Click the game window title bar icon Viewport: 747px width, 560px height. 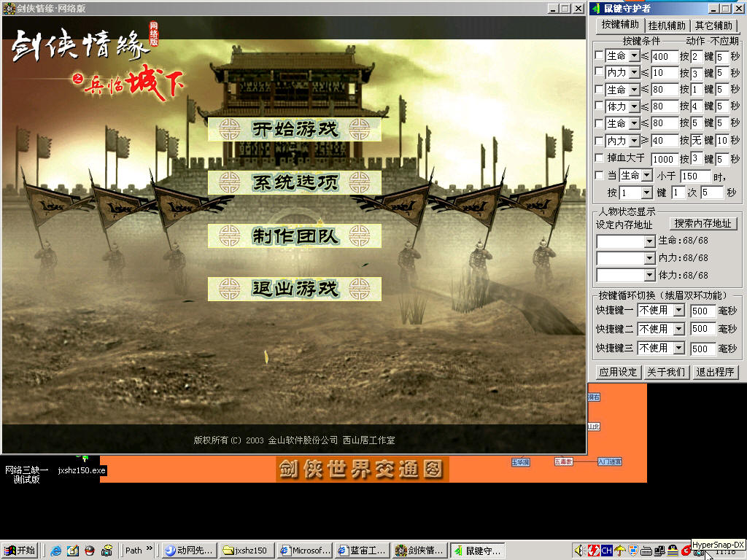pyautogui.click(x=9, y=8)
